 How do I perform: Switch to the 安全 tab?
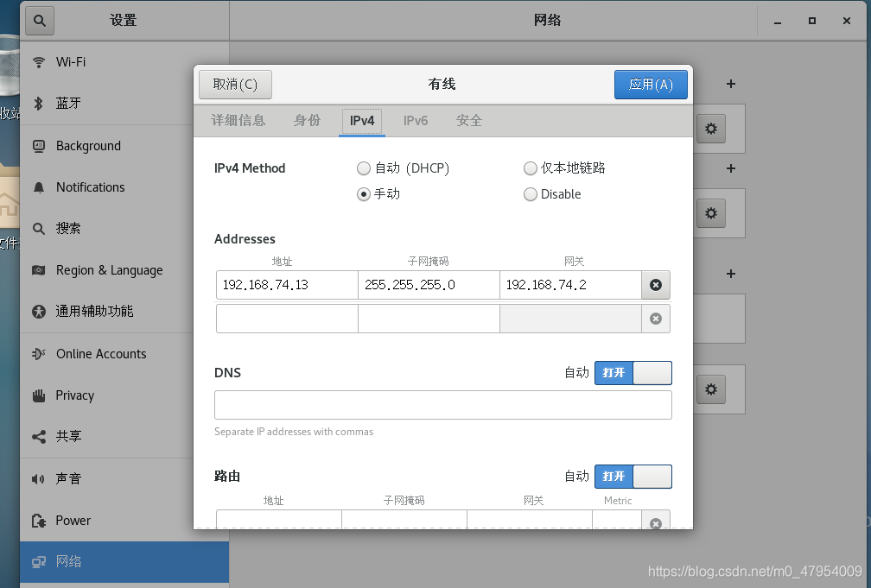tap(469, 121)
